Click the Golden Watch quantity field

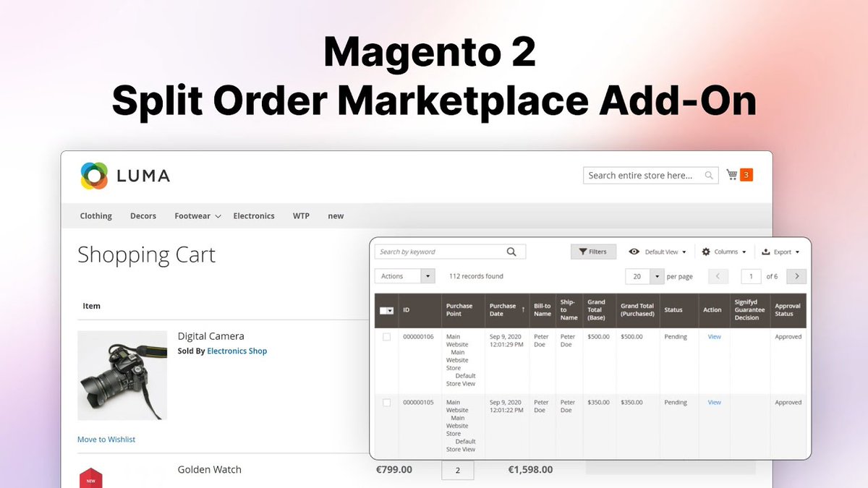click(458, 470)
